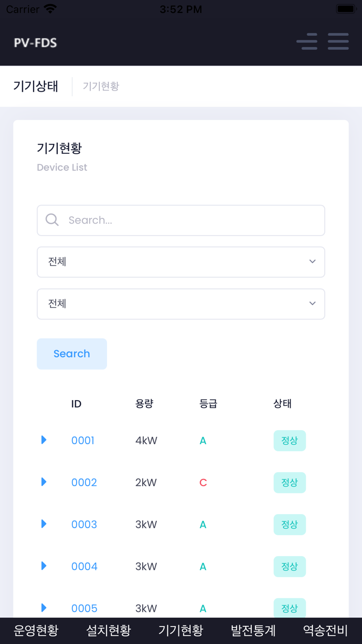Open device ID 0004 link

click(x=84, y=566)
